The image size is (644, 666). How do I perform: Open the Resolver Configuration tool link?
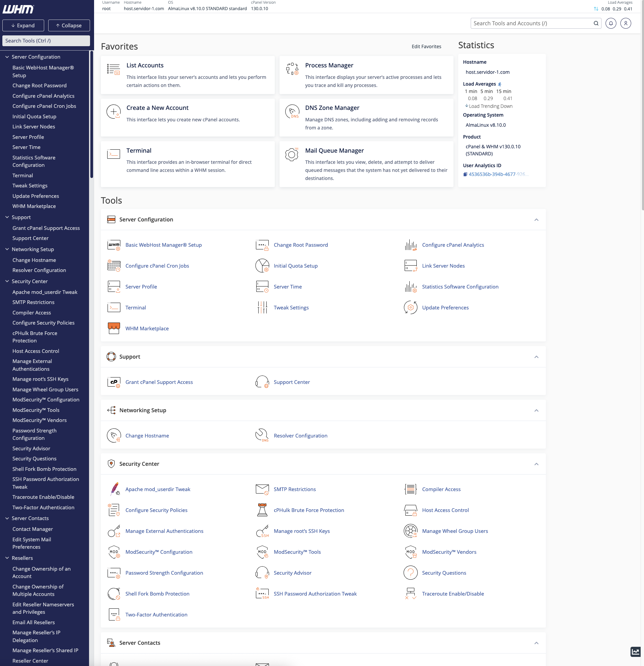[x=300, y=436]
